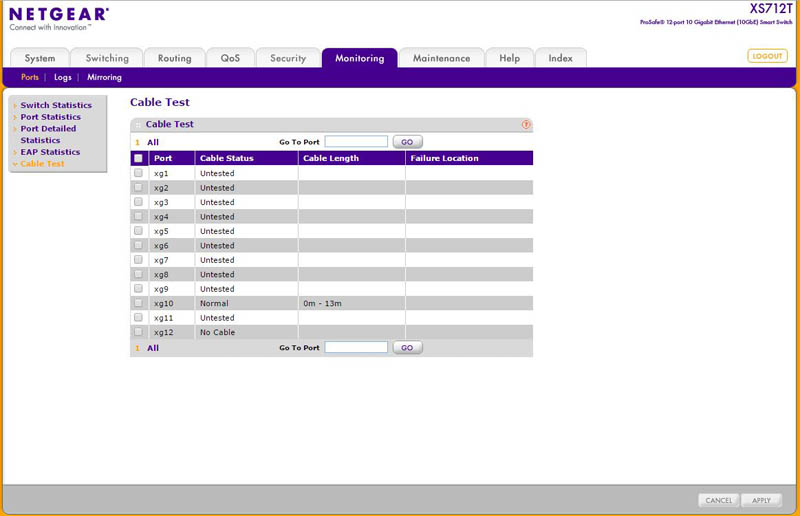This screenshot has width=800, height=516.
Task: Click the top Go To Port input field
Action: click(x=356, y=142)
